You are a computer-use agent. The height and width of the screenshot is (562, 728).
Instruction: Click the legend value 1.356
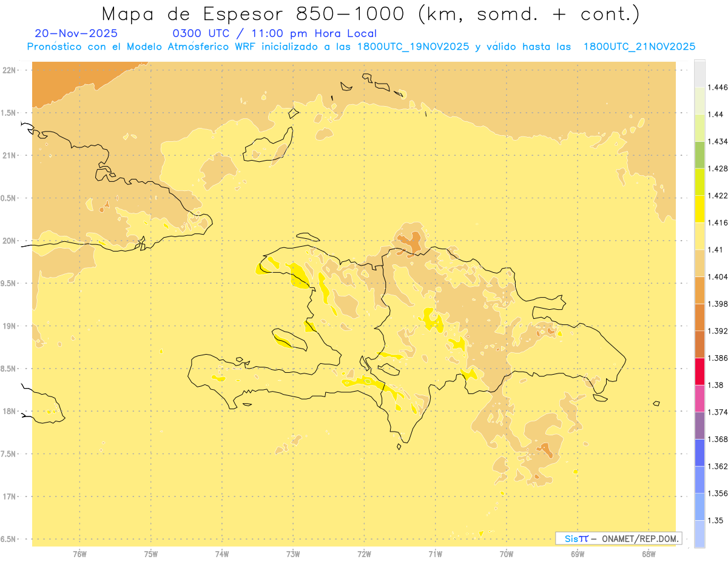pos(718,493)
